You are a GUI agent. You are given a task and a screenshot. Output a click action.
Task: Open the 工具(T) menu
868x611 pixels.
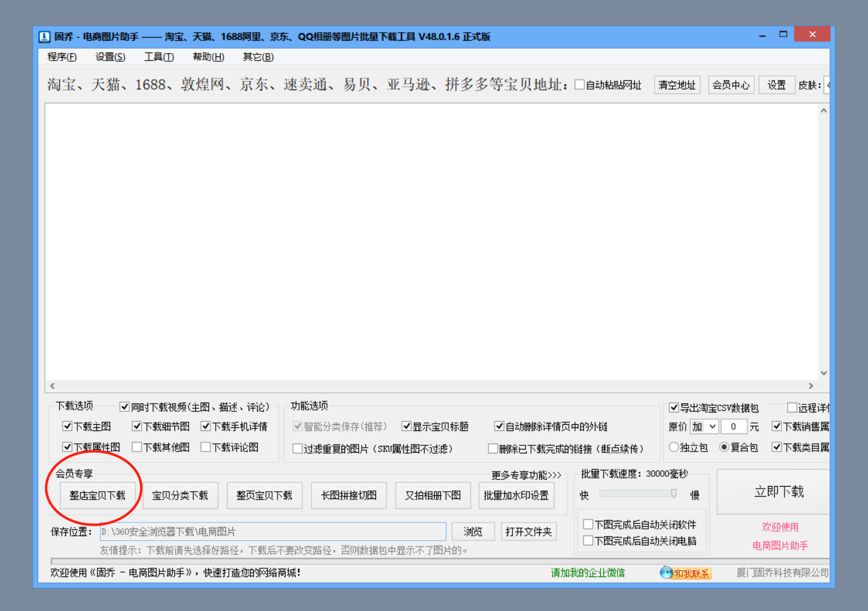[x=159, y=57]
